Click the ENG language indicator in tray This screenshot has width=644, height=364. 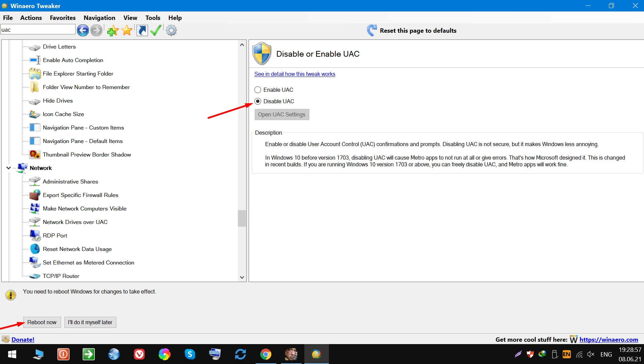pos(606,354)
